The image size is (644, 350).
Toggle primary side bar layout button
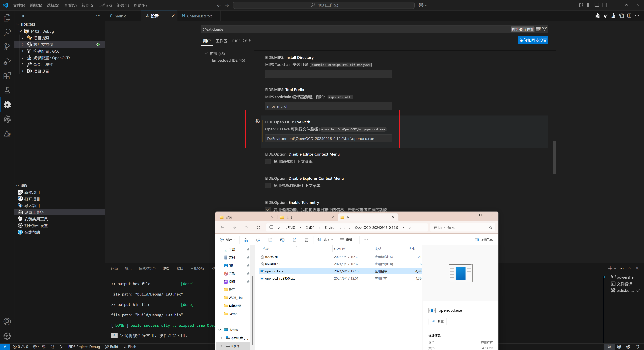pos(589,5)
